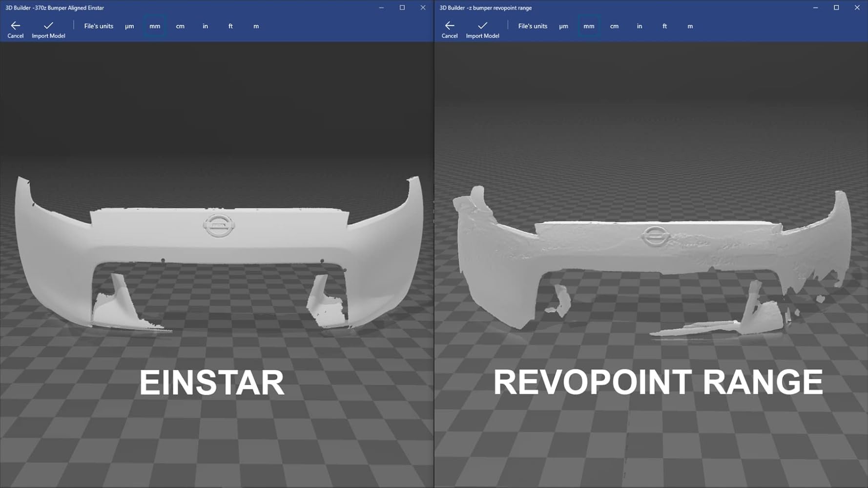Close the Revopoint range 3D Builder window
Viewport: 868px width, 488px height.
coord(857,8)
